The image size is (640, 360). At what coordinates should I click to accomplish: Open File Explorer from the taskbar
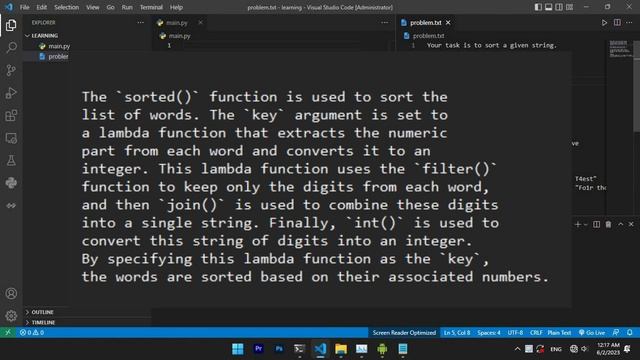pos(341,349)
